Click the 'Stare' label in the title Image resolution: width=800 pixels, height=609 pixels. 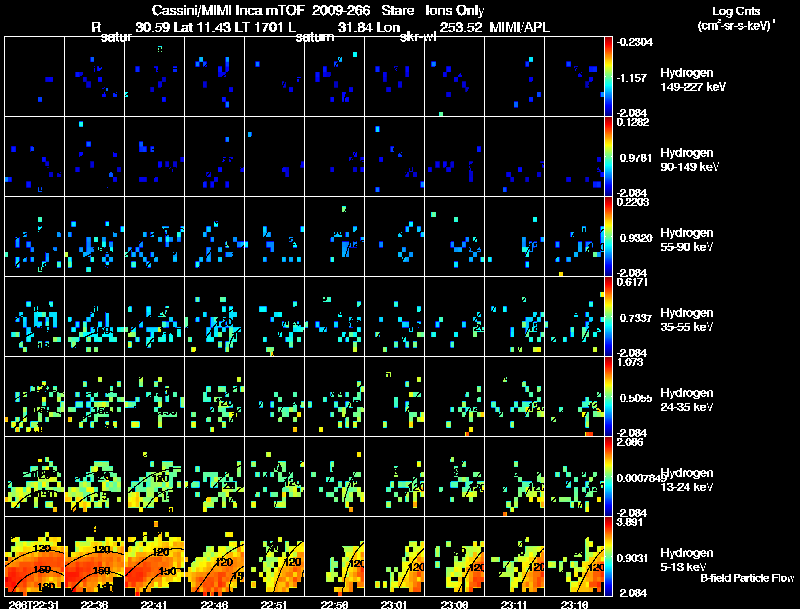(398, 10)
